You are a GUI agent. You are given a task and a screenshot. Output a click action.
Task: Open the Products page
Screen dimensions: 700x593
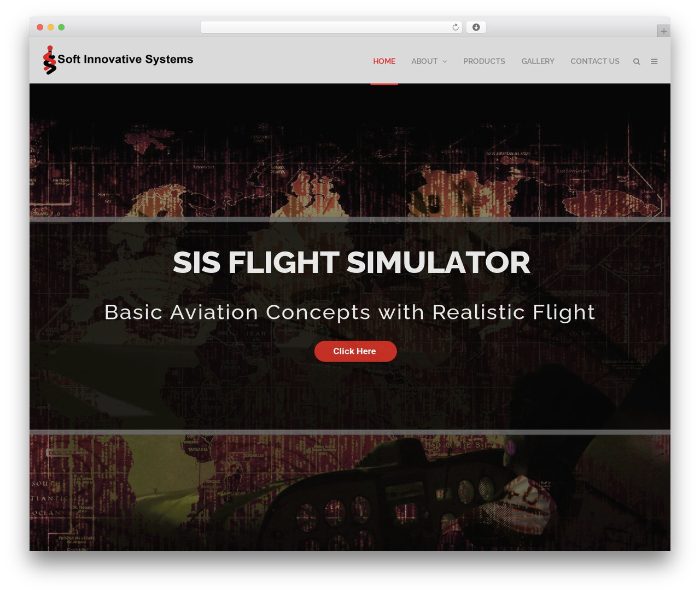(484, 61)
